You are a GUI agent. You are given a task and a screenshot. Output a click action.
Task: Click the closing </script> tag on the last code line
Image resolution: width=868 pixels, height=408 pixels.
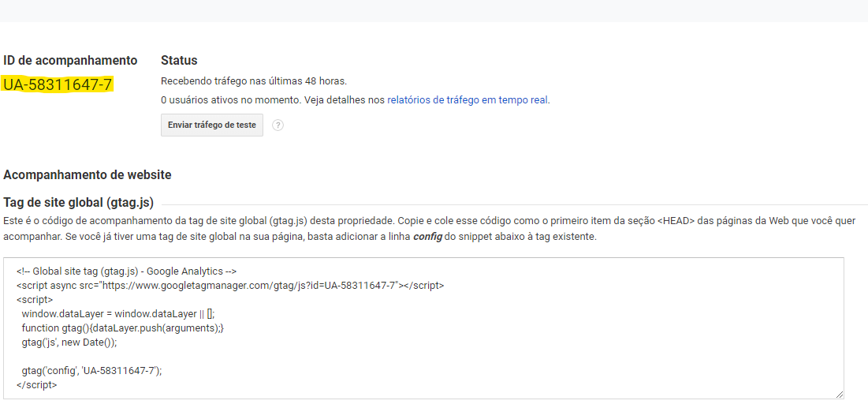click(x=36, y=384)
